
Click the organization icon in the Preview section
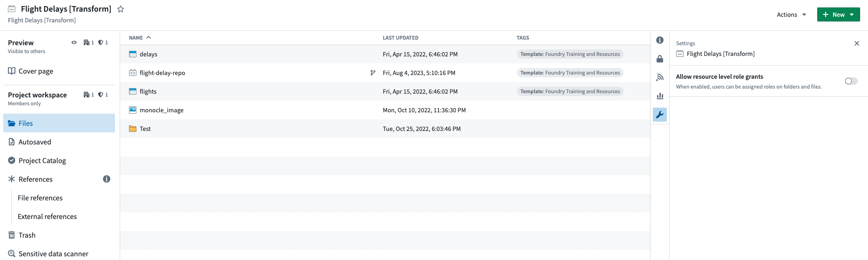click(x=86, y=42)
